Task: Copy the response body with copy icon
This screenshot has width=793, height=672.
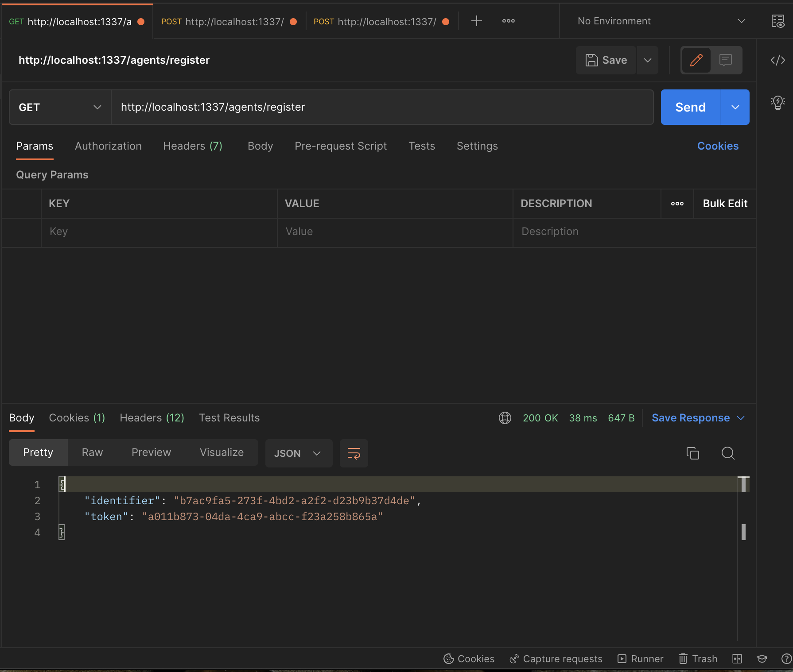Action: click(692, 453)
